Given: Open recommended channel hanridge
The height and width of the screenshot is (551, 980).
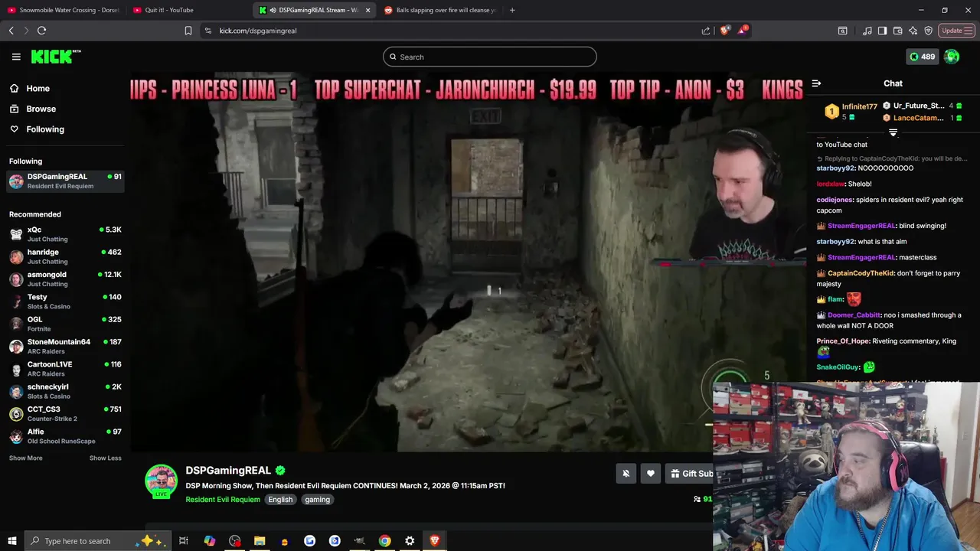Looking at the screenshot, I should click(65, 256).
